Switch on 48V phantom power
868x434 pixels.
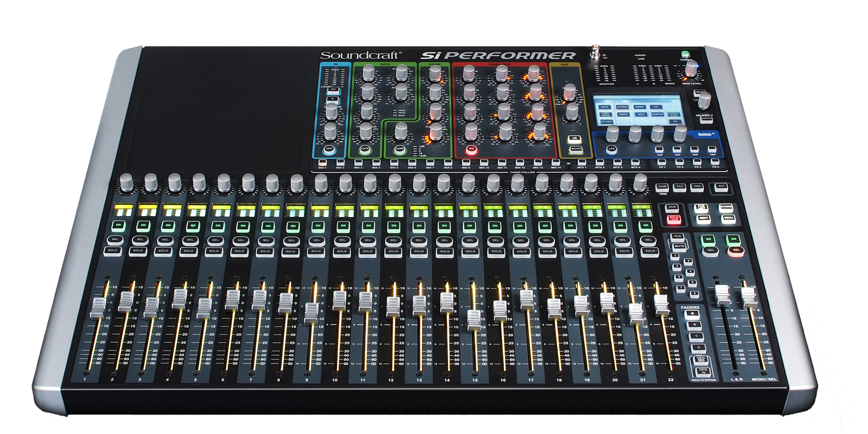(x=333, y=90)
